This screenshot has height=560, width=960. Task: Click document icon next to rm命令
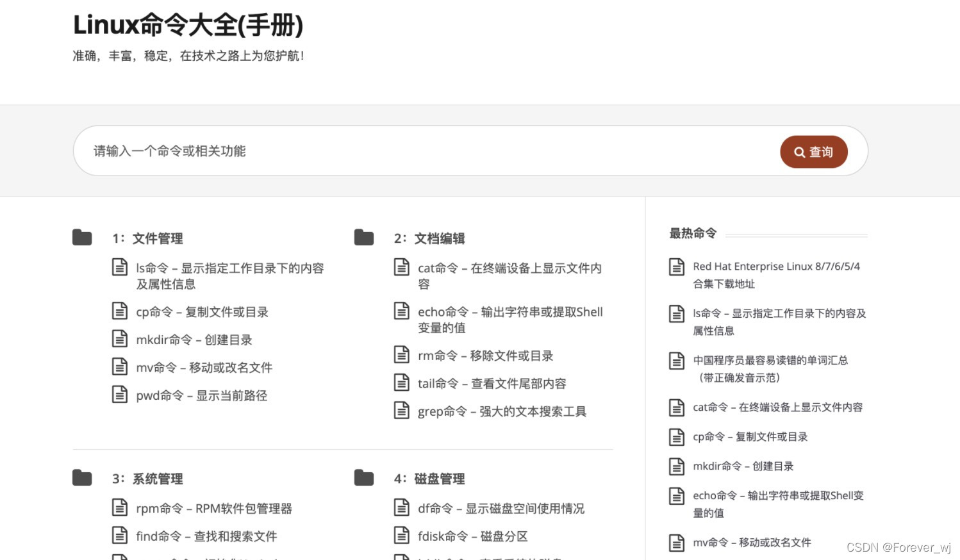402,354
